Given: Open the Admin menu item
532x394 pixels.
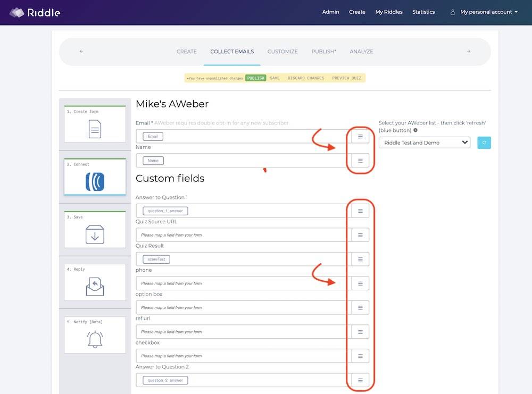Looking at the screenshot, I should tap(330, 12).
